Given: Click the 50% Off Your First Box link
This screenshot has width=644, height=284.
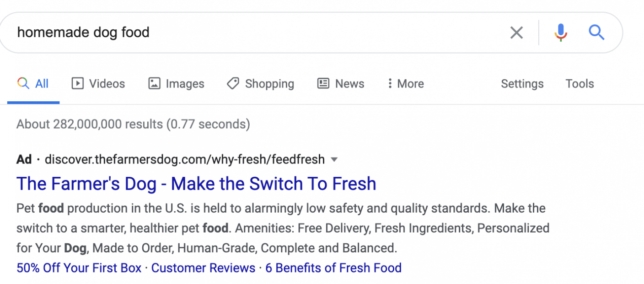Looking at the screenshot, I should coord(78,268).
